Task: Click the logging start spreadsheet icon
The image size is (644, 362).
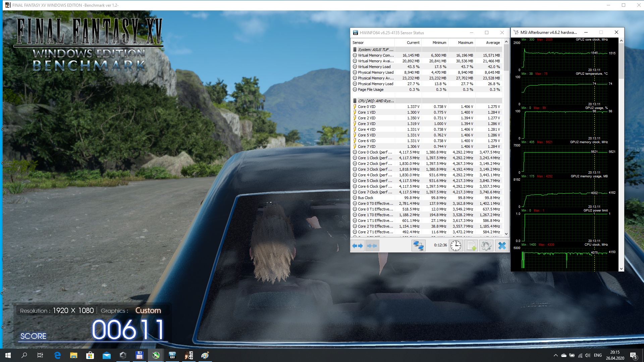Action: (471, 246)
